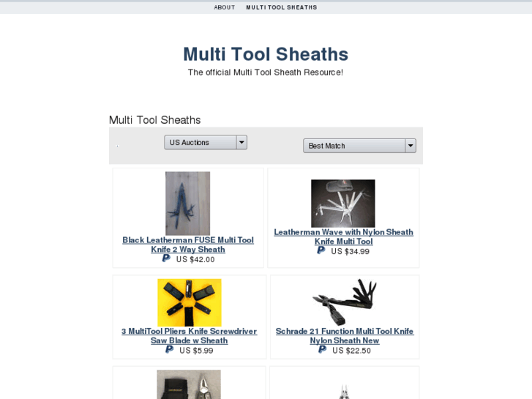Click Schrade 21 Function product thumbnail
Viewport: 532px width, 399px height.
pos(345,302)
